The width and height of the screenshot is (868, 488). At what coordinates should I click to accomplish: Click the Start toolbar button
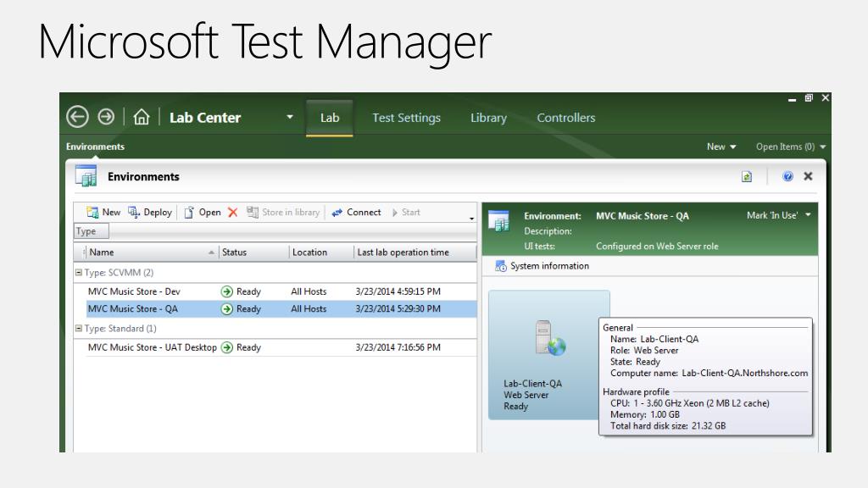tap(406, 212)
